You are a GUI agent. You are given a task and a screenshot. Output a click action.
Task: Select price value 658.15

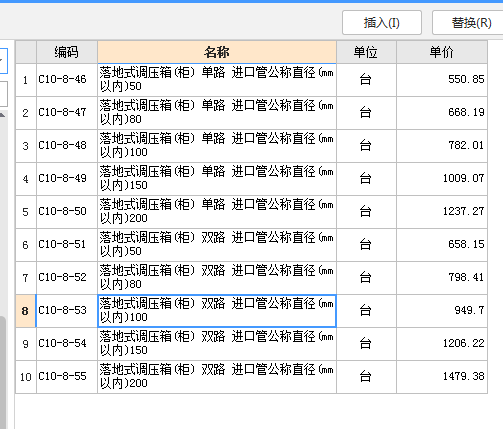pos(466,244)
